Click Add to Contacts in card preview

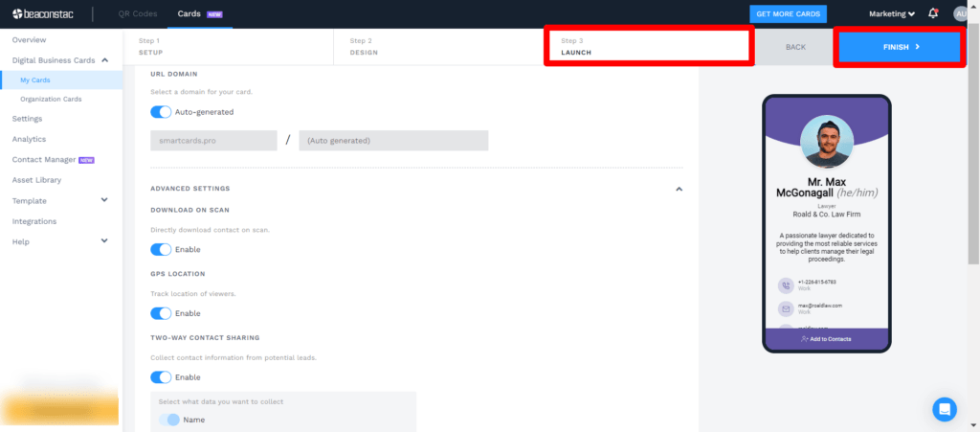[x=826, y=339]
